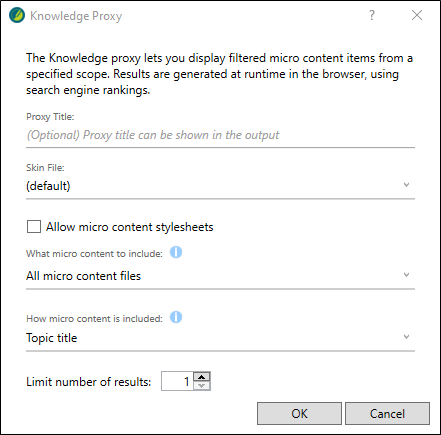Click the Cancel button
Screen dimensions: 441x435
point(387,413)
